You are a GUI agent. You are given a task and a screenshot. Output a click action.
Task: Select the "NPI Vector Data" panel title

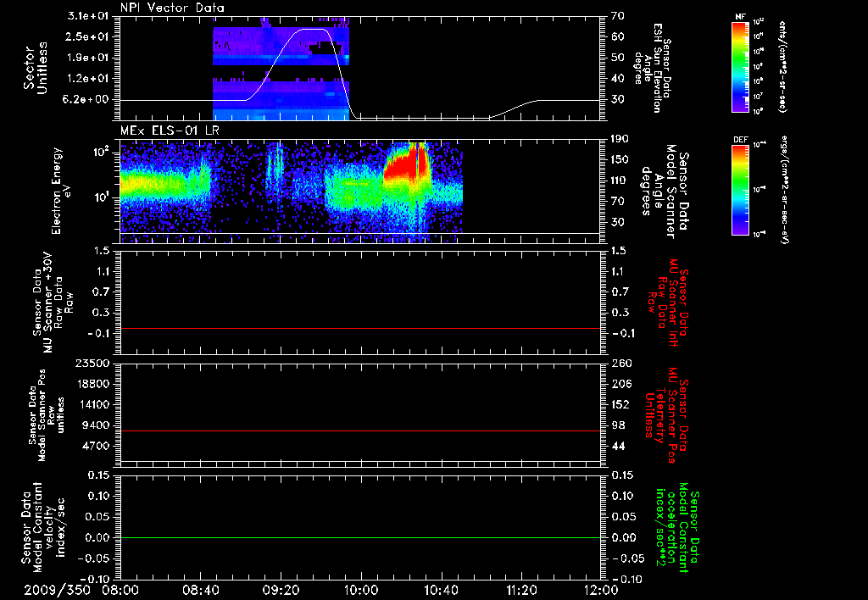172,8
